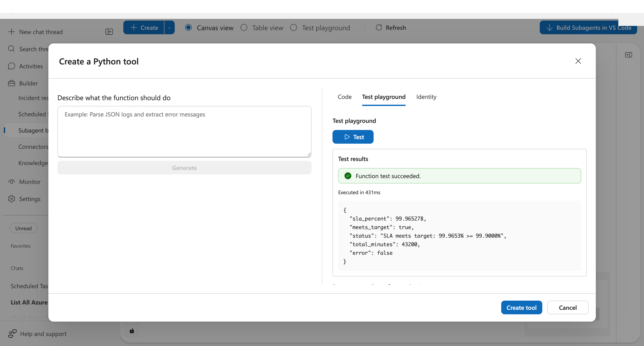Close the Create a Python tool dialog

[x=578, y=61]
